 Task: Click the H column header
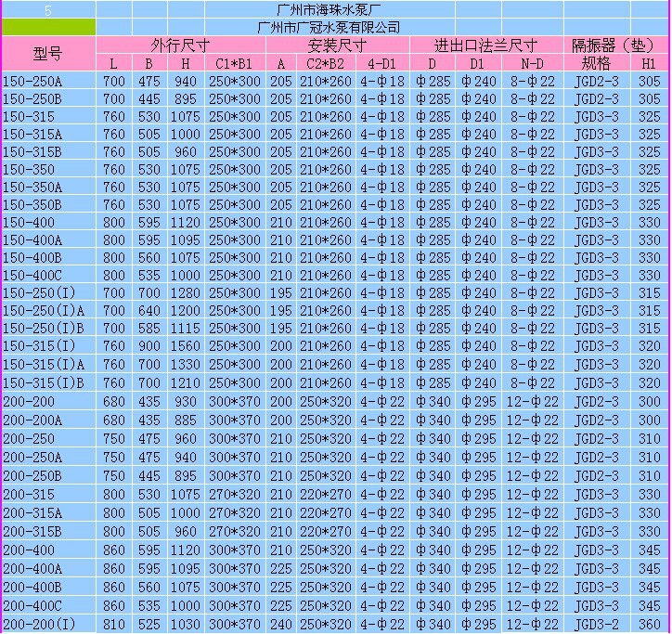click(186, 63)
